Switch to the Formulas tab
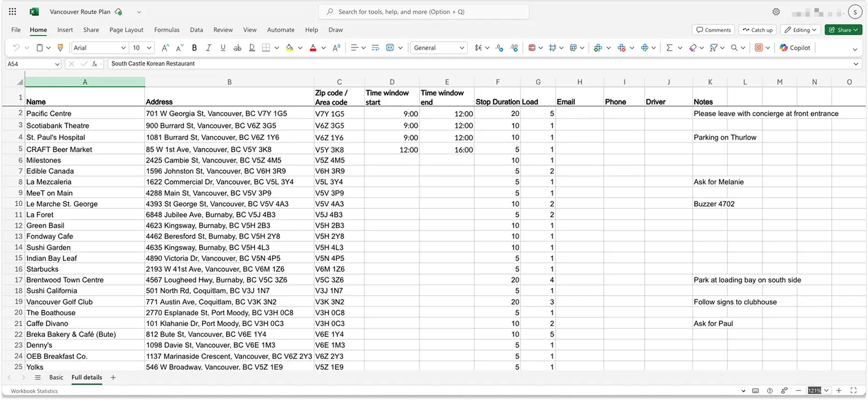 [x=167, y=30]
